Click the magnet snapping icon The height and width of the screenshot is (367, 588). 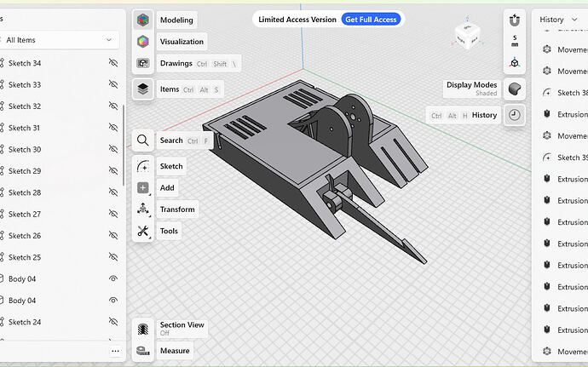(x=514, y=19)
